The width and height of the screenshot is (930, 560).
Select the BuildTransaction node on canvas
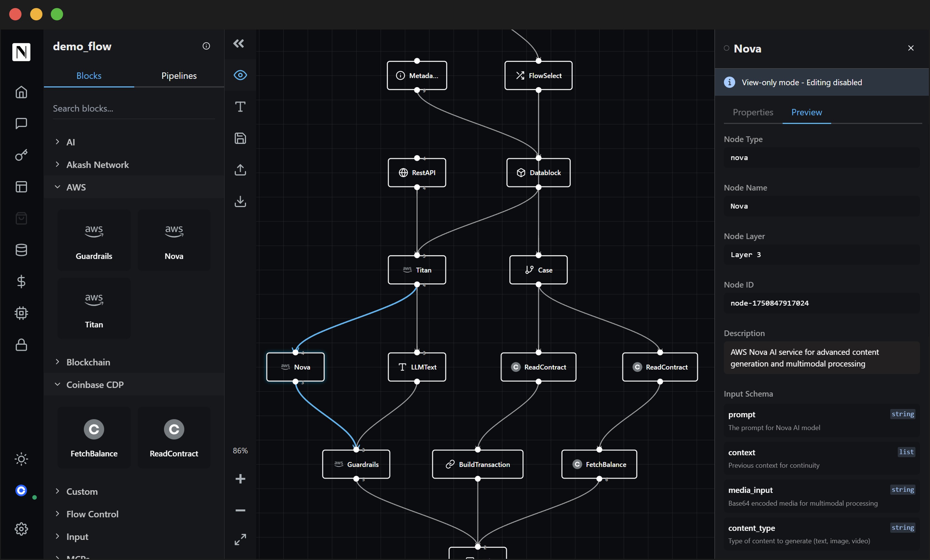click(x=478, y=464)
